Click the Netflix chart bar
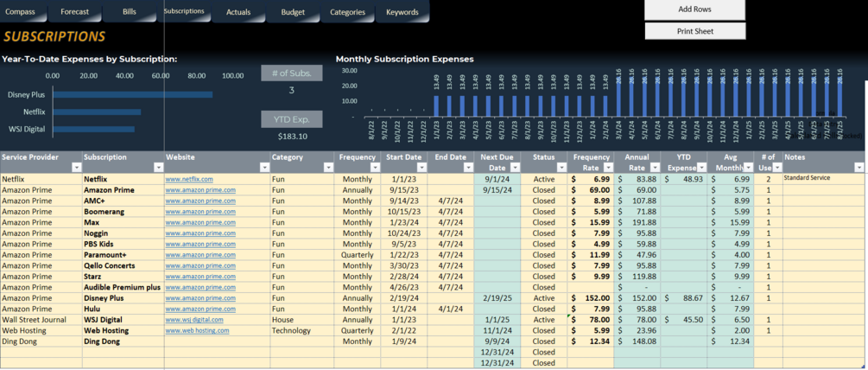This screenshot has width=868, height=370. point(97,112)
